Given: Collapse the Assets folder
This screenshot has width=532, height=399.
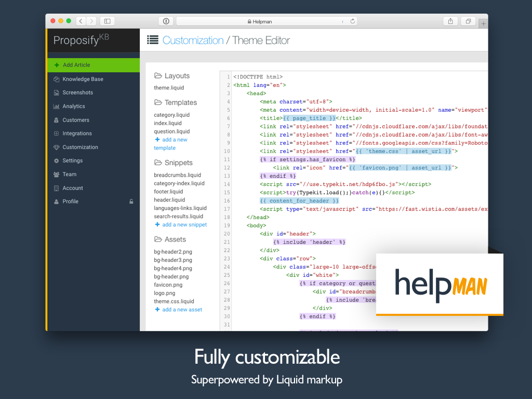Looking at the screenshot, I should tap(170, 239).
